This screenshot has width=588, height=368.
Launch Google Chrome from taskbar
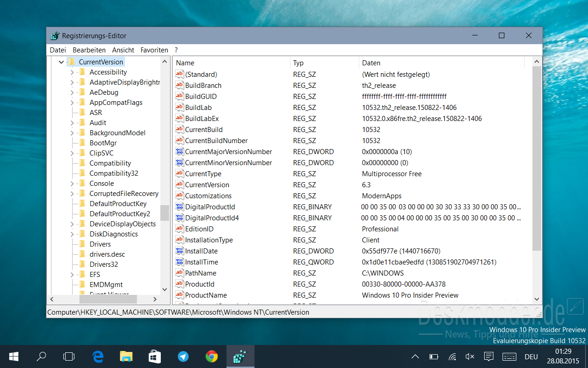[211, 356]
